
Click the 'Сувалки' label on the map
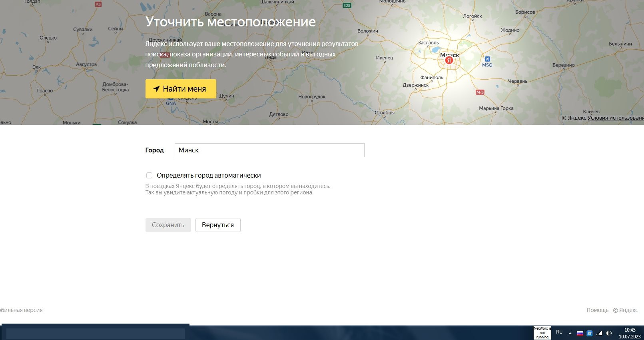coord(83,29)
